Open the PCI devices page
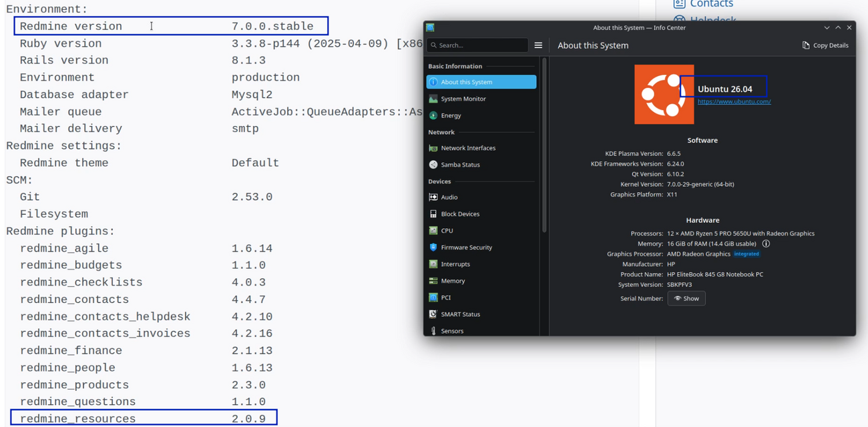 pos(481,297)
